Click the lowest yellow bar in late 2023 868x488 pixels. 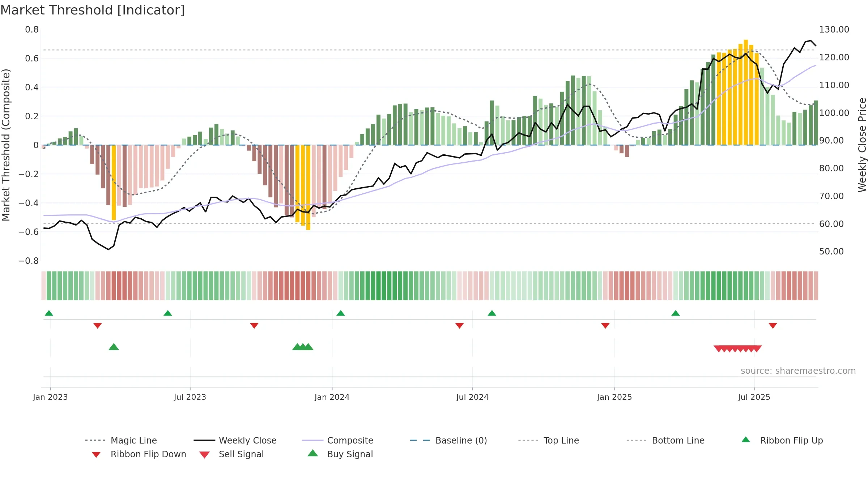(x=308, y=188)
